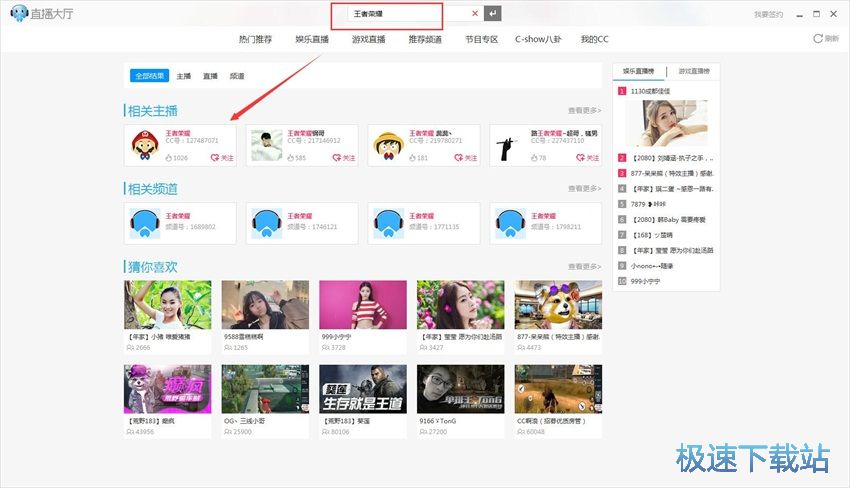
Task: Select the 节目专区 navigation tab
Action: (x=481, y=39)
